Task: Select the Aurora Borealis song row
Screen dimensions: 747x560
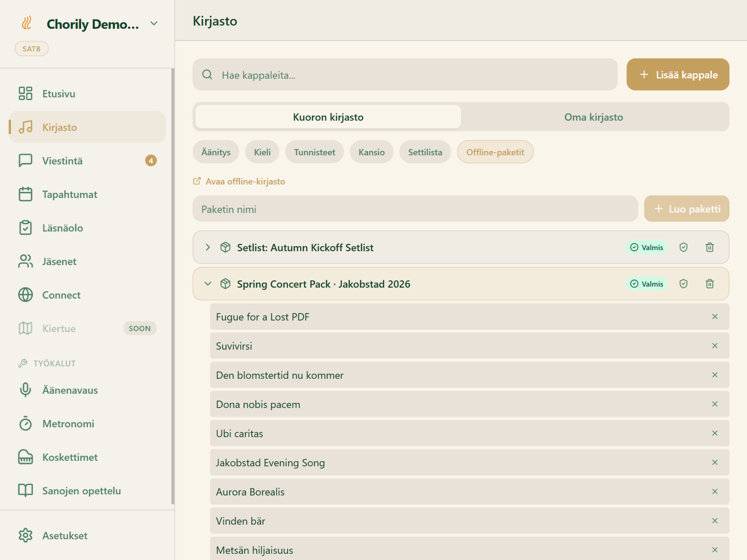Action: pyautogui.click(x=470, y=492)
